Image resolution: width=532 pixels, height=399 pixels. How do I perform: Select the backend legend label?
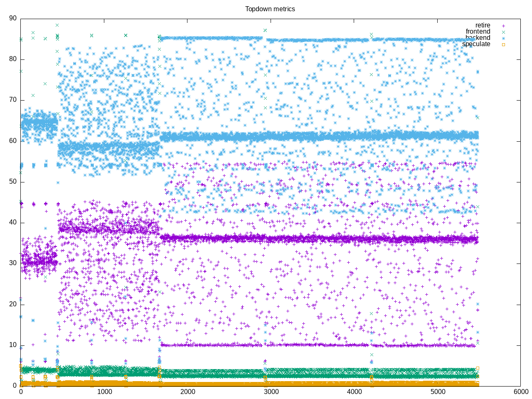(x=478, y=38)
